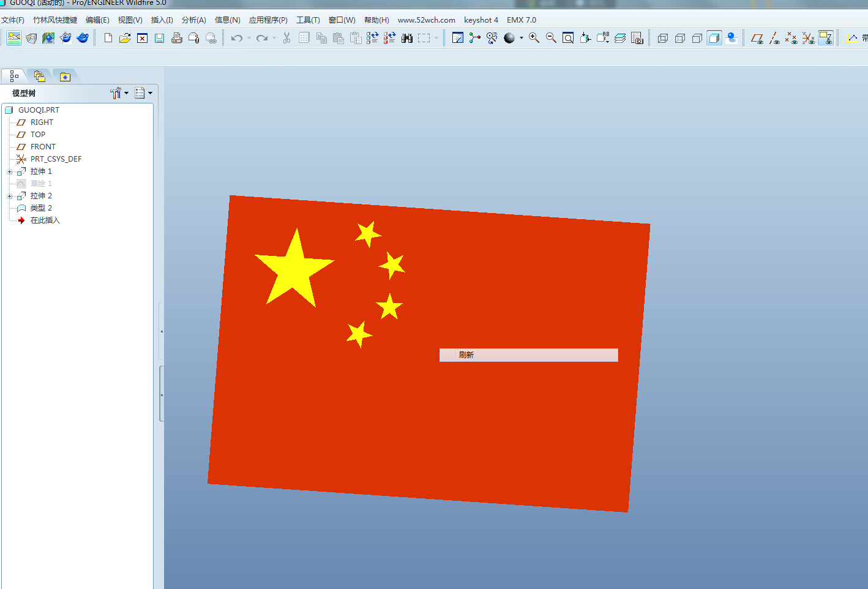Toggle datum points display

coord(791,38)
